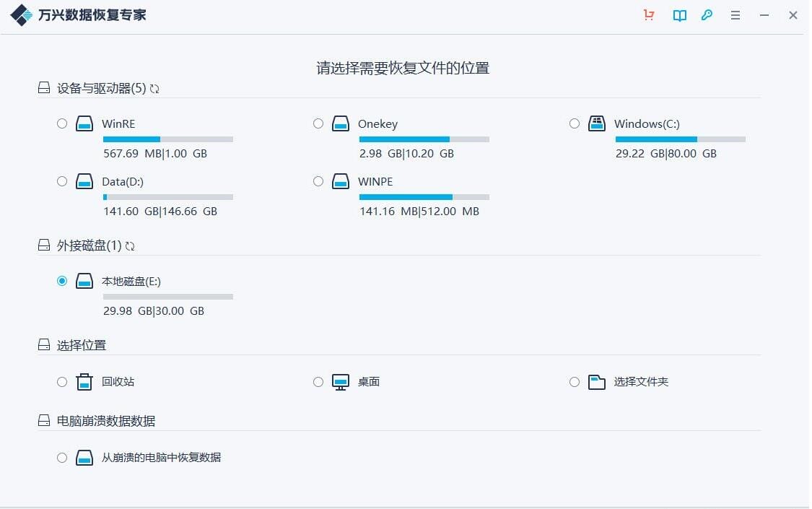The width and height of the screenshot is (812, 509).
Task: Open the hamburger menu in title bar
Action: tap(735, 15)
